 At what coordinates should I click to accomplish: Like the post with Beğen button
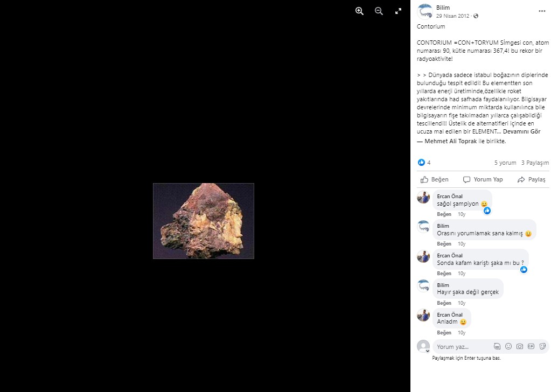[x=435, y=179]
